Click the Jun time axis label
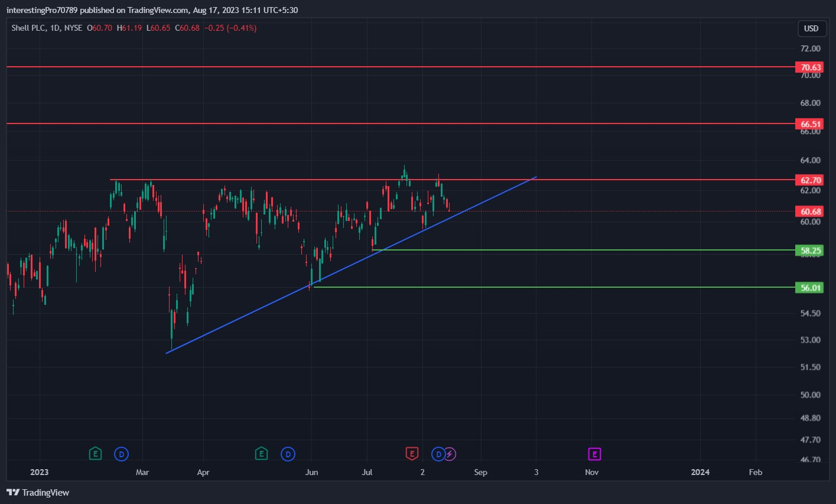The image size is (836, 504). pyautogui.click(x=312, y=472)
